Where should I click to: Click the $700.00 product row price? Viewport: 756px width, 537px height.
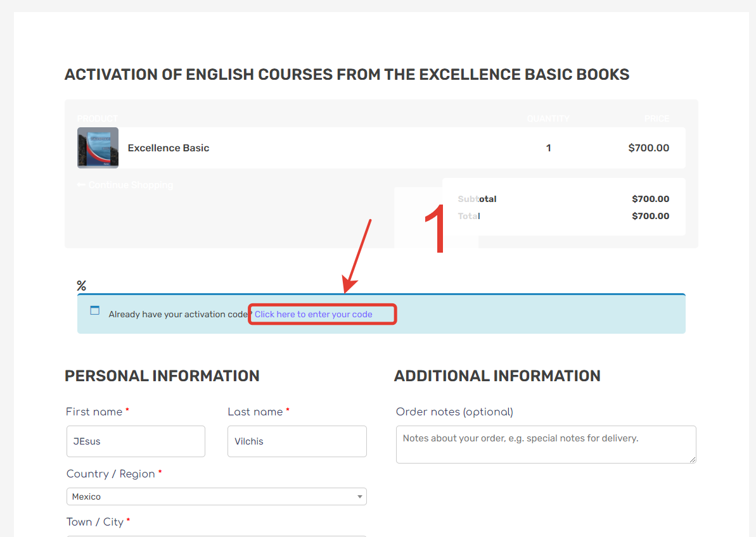(x=648, y=148)
